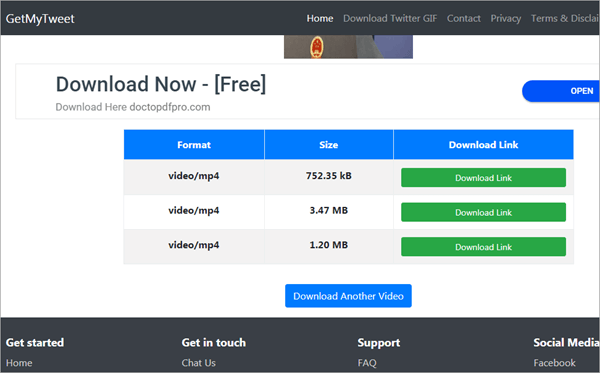600x373 pixels.
Task: Open Download Twitter GIF nav item
Action: pyautogui.click(x=390, y=18)
